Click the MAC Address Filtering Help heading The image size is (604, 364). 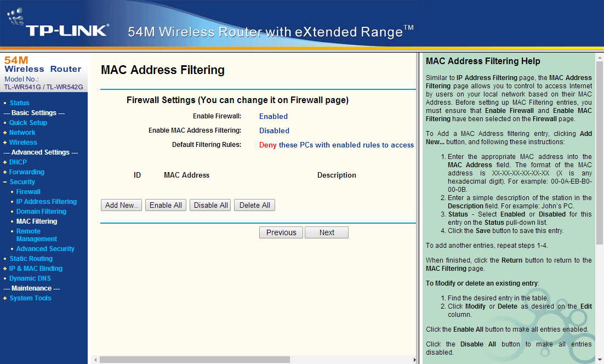(x=483, y=61)
